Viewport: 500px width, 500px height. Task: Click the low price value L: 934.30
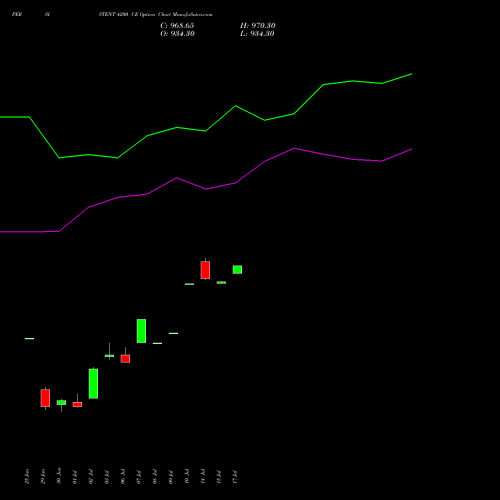coord(257,34)
